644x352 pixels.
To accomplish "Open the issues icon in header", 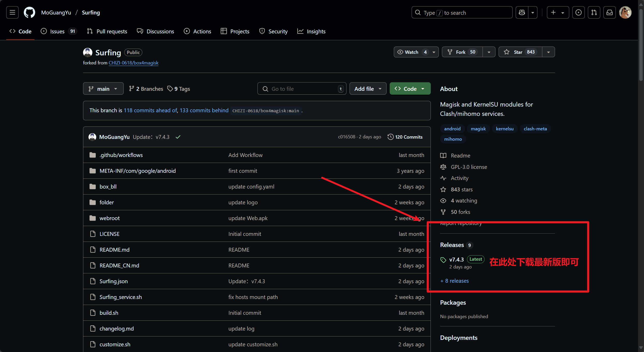I will (x=578, y=12).
